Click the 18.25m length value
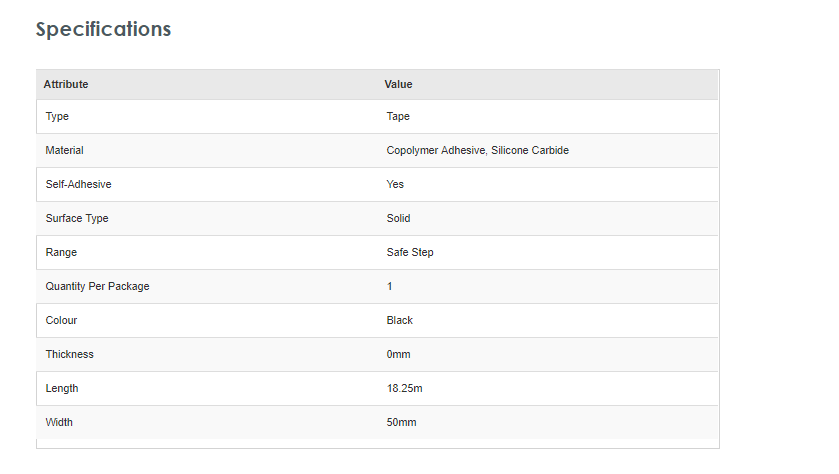 [x=404, y=388]
